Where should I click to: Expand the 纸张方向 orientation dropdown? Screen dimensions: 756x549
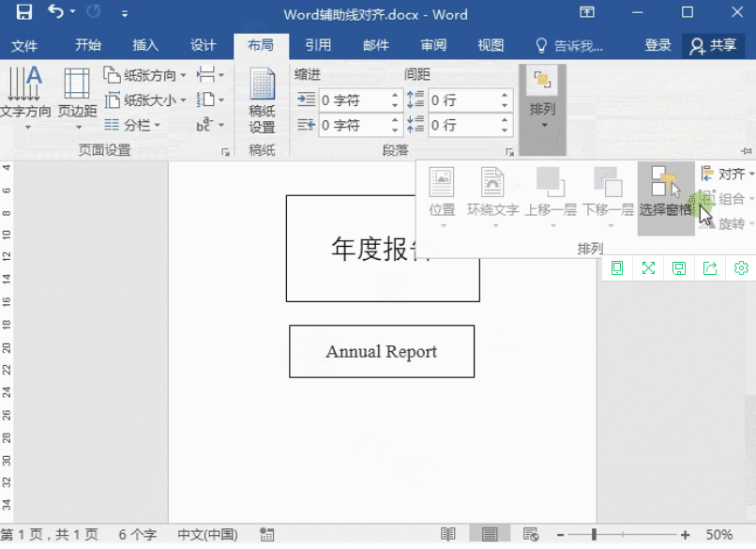145,76
